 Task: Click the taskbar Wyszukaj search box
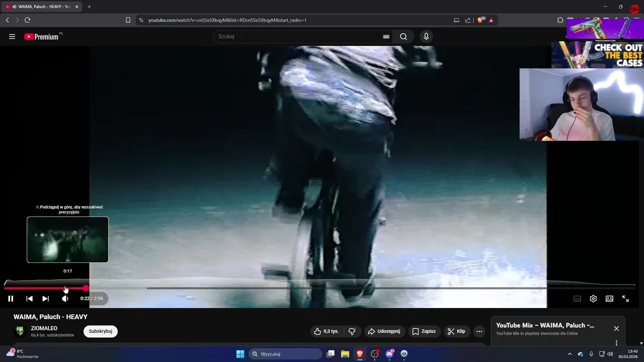286,354
